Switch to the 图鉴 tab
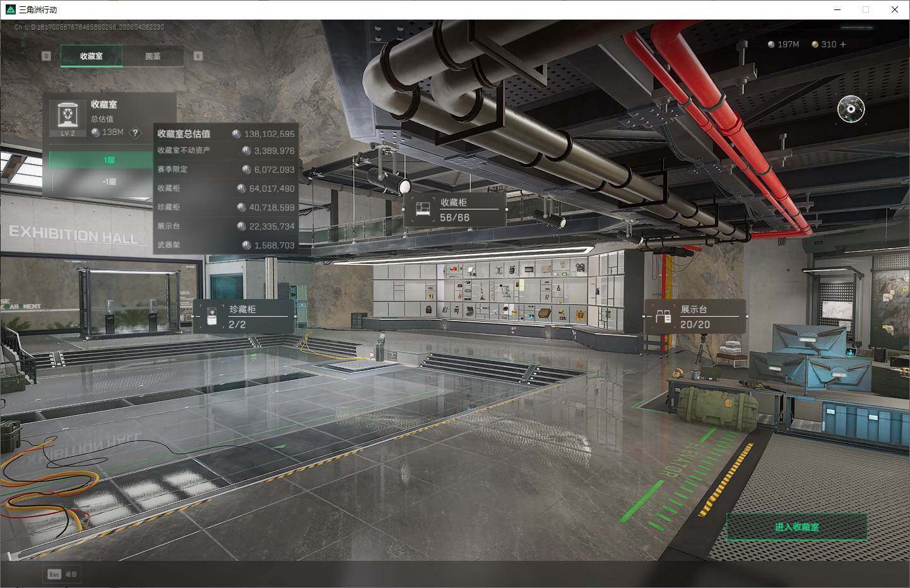The width and height of the screenshot is (910, 588). pyautogui.click(x=153, y=56)
